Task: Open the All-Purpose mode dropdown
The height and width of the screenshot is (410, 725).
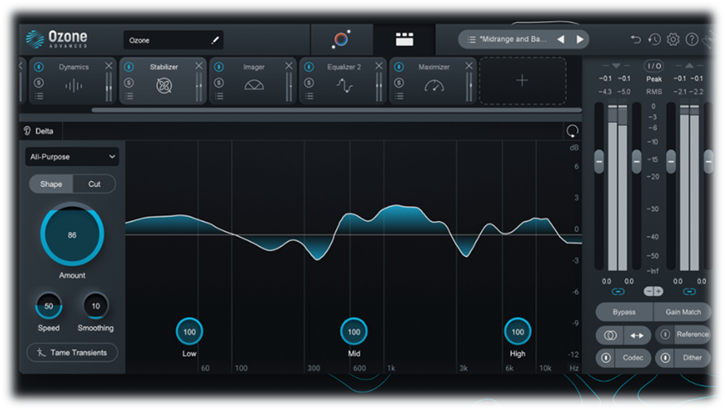Action: 72,157
